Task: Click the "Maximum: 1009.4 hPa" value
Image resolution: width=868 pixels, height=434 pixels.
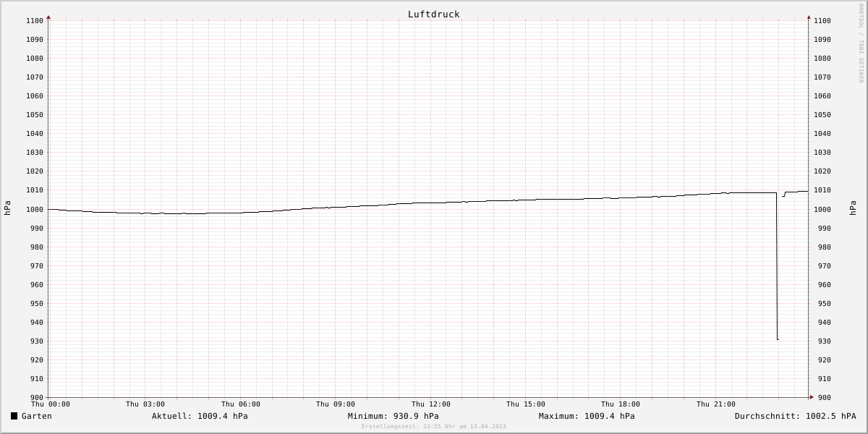Action: coord(587,416)
